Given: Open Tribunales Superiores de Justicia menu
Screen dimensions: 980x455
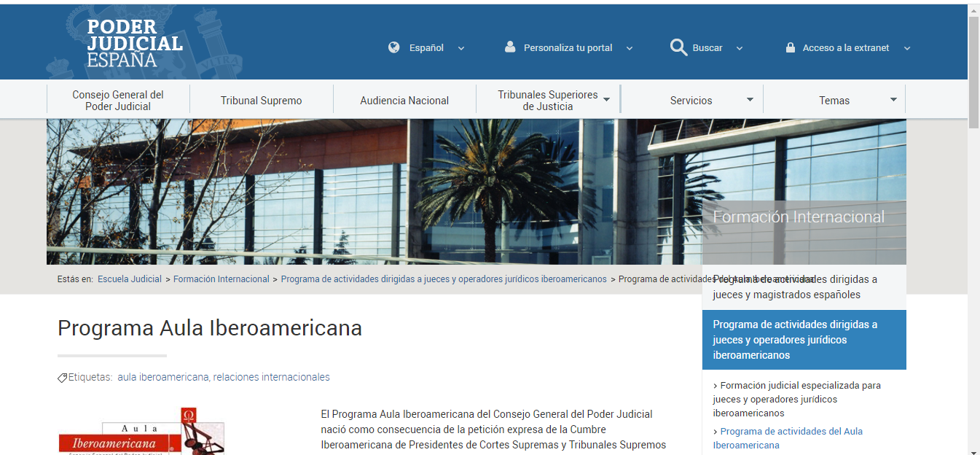Looking at the screenshot, I should pos(548,101).
